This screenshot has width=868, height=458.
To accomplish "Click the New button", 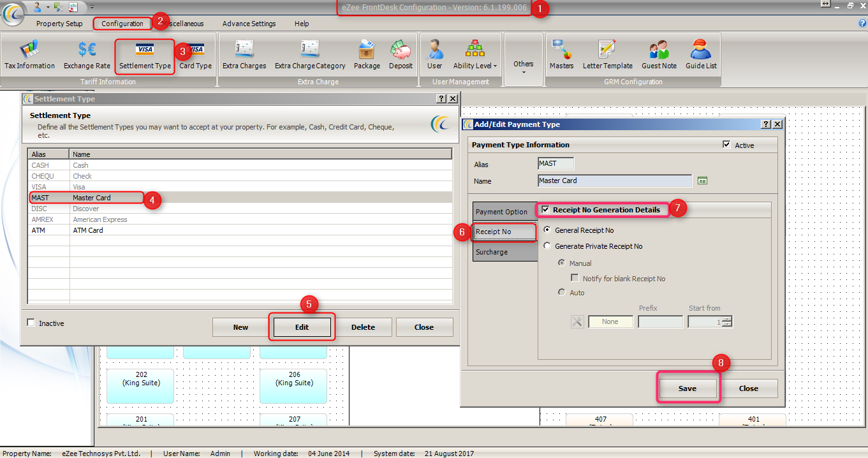I will click(x=240, y=327).
